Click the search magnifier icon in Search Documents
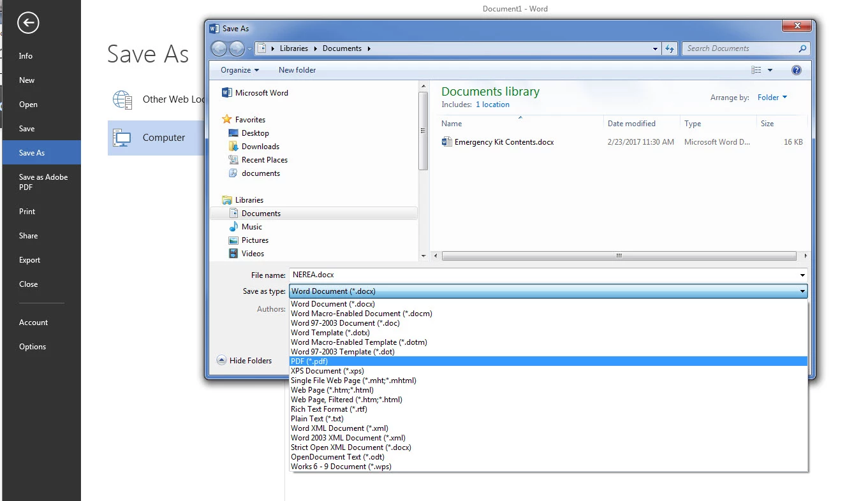 (x=802, y=48)
